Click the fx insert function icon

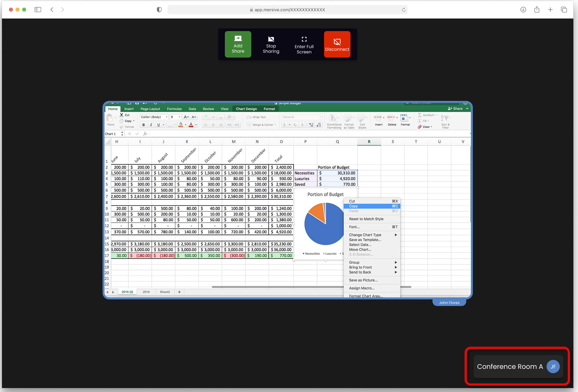[145, 134]
